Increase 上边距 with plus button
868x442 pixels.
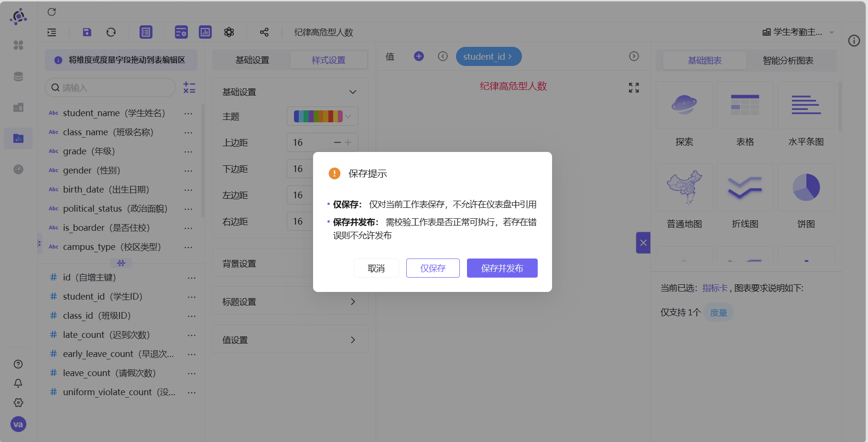(x=348, y=142)
